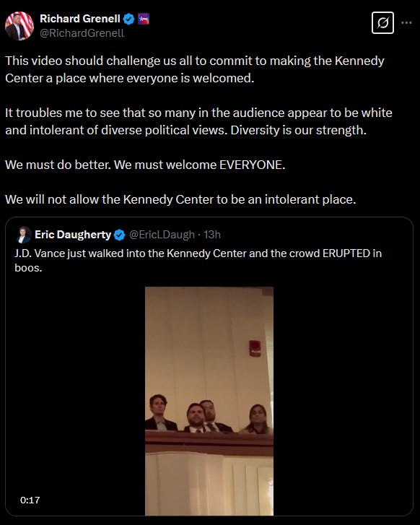Click the fire alarm in video thumbnail
This screenshot has width=420, height=525.
click(255, 348)
